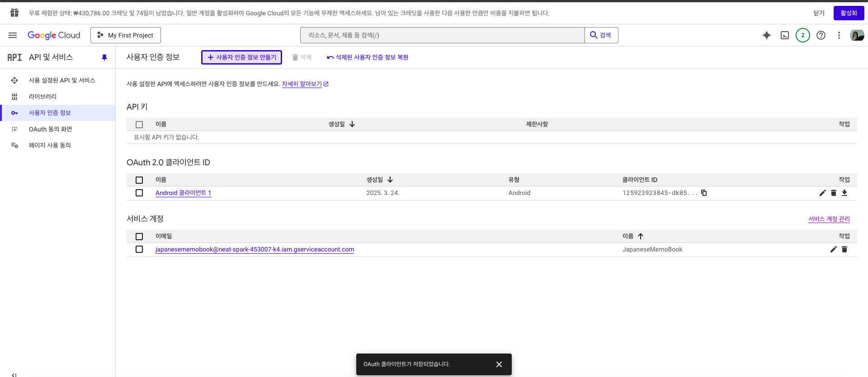
Task: Open the three-dot settings menu
Action: [839, 35]
